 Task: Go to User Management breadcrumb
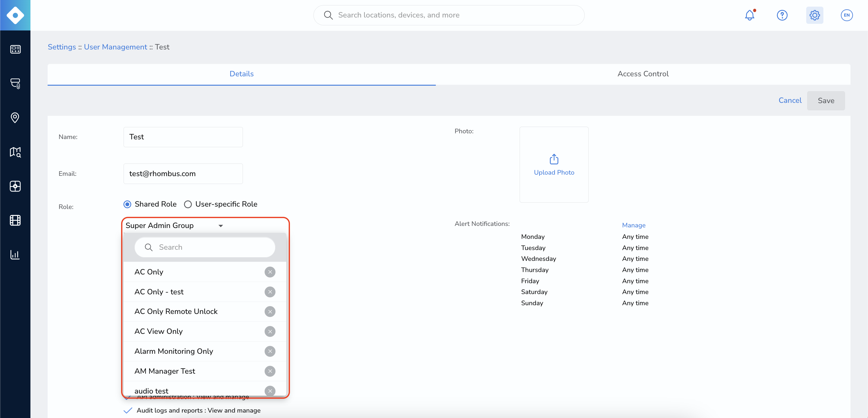click(115, 47)
